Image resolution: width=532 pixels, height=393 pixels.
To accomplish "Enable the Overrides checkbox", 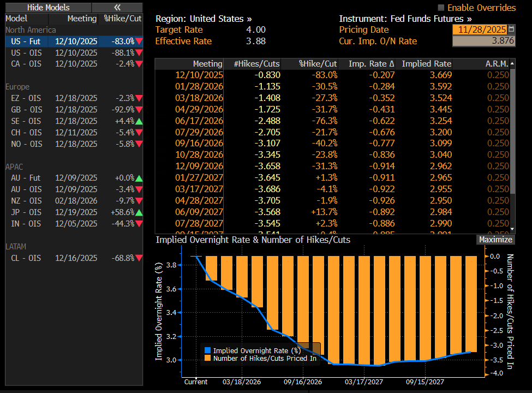I will [x=441, y=8].
